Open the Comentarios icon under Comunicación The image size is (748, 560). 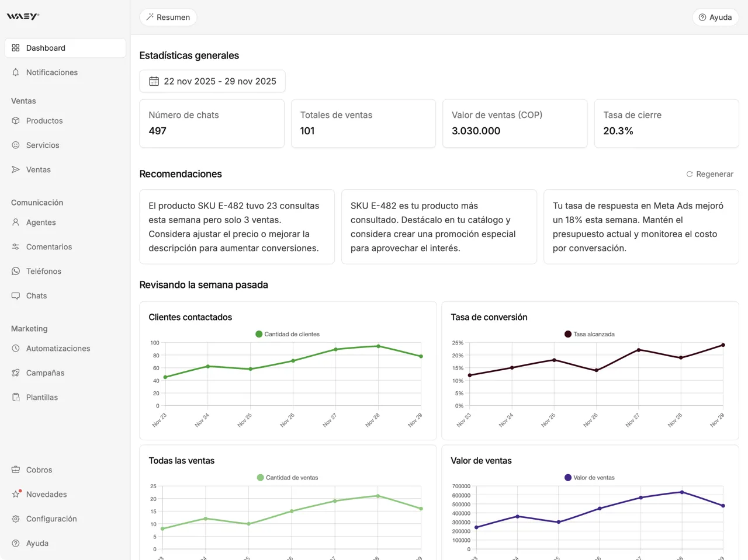[x=16, y=246]
